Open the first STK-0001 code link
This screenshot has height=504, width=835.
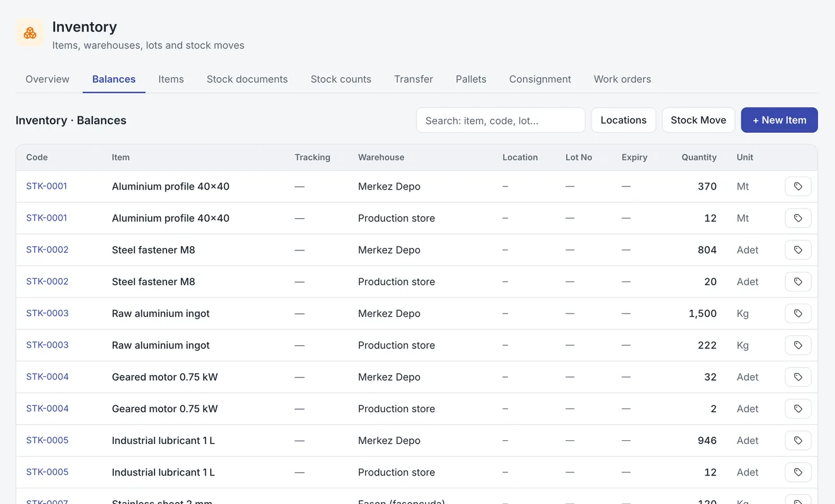(x=47, y=186)
